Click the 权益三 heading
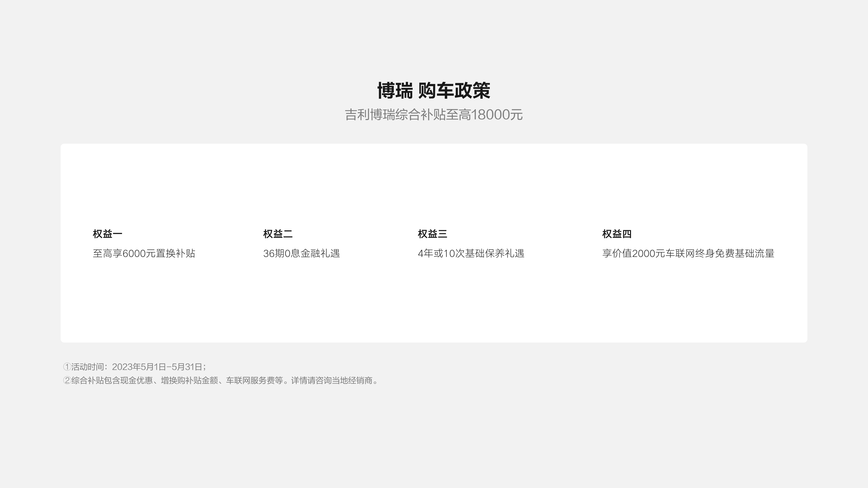868x488 pixels. point(432,234)
